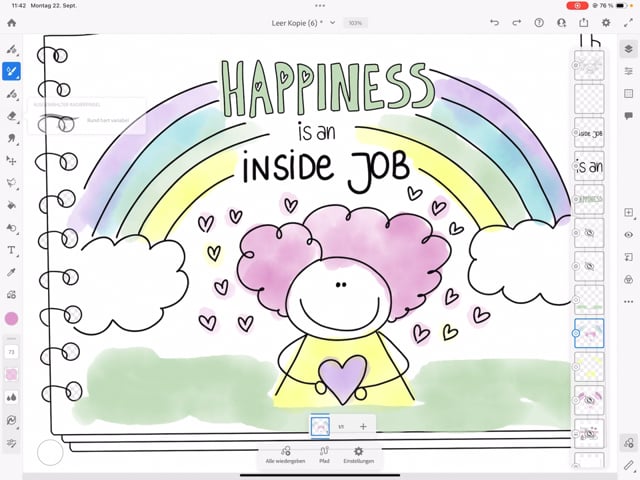This screenshot has height=480, width=640.
Task: Select the pixel brush tool
Action: coord(11,49)
